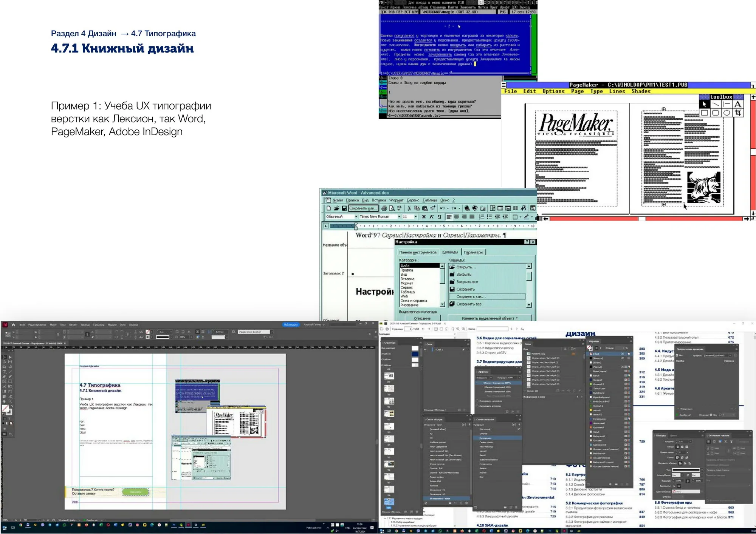This screenshot has width=756, height=534.
Task: Expand the Обычный style dropdown in Word
Action: 356,217
